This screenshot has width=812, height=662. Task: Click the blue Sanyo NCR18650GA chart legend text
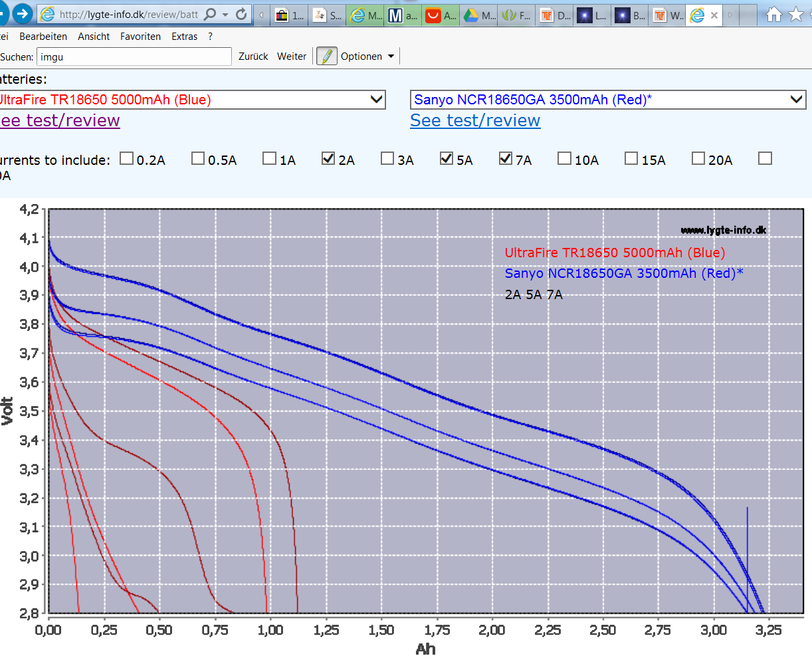tap(624, 273)
